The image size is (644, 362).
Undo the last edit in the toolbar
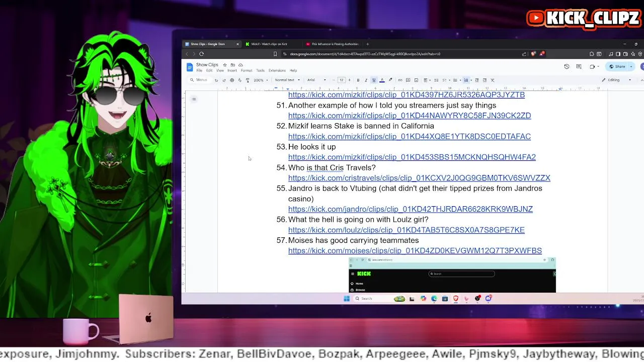click(216, 80)
